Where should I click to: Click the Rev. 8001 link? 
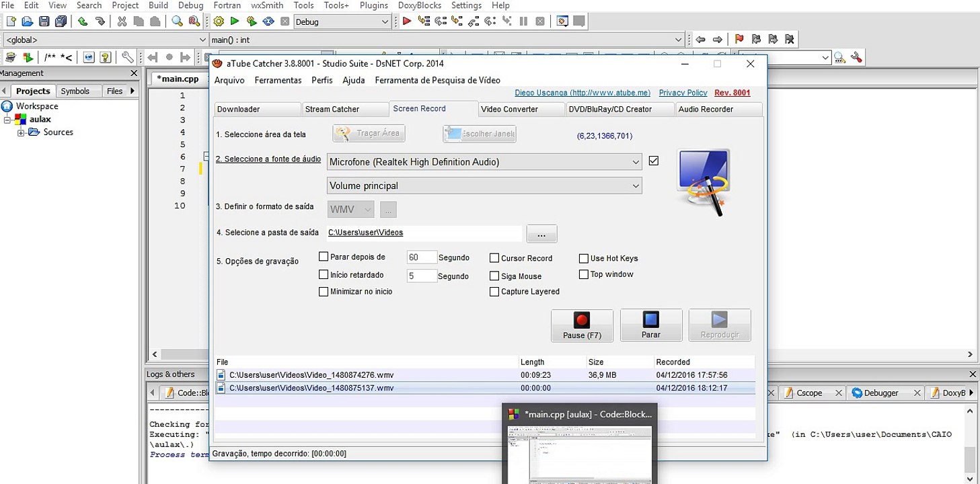point(732,93)
